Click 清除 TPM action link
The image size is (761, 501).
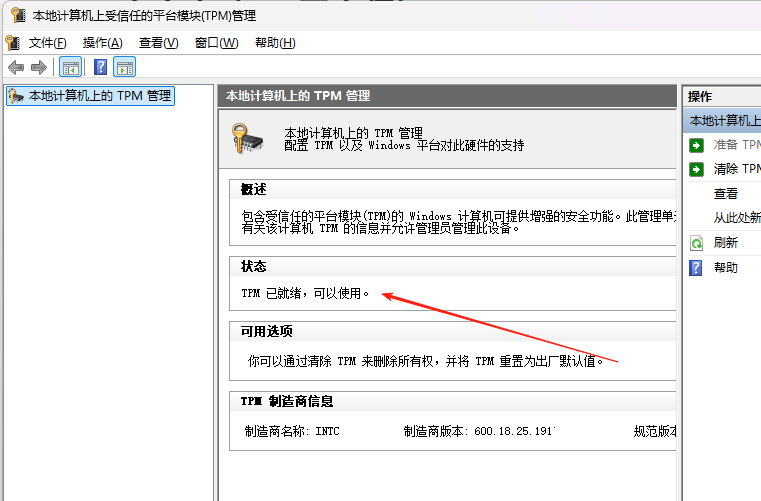pos(736,169)
